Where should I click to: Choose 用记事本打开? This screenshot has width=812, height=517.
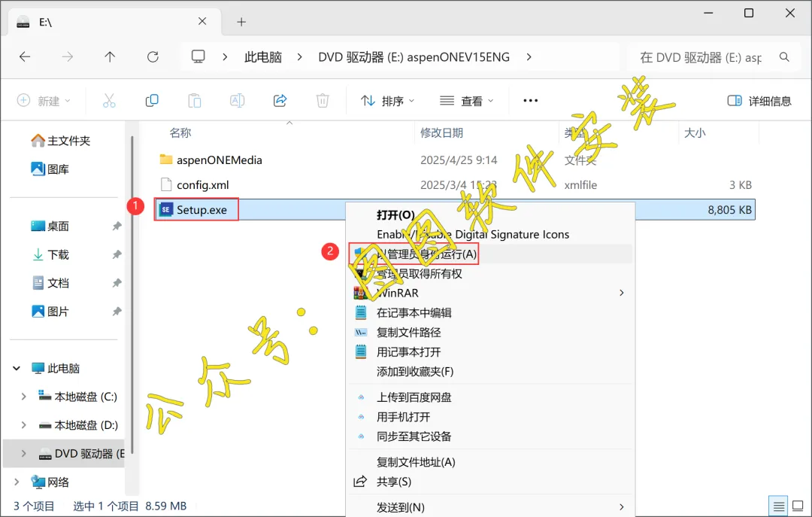click(408, 352)
